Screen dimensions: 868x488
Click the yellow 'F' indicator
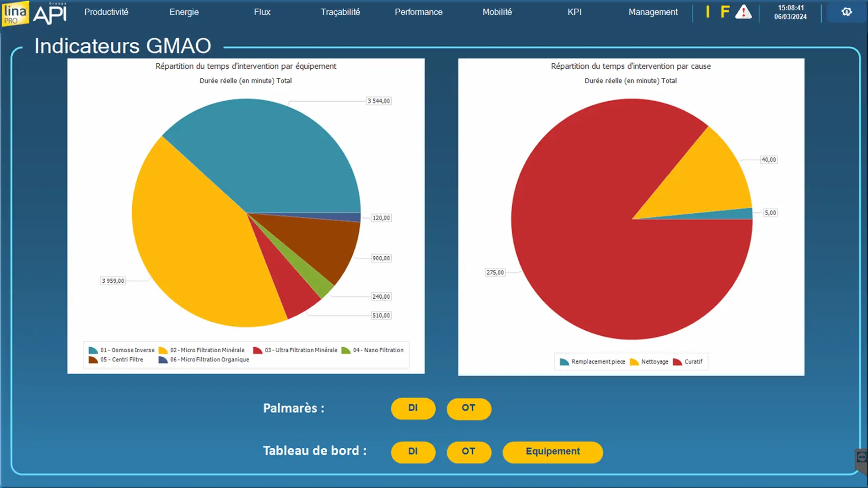tap(725, 12)
